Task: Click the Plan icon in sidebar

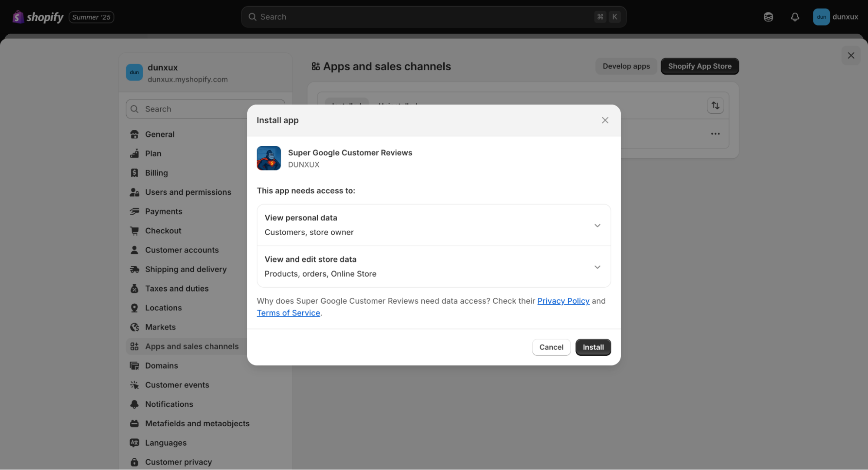Action: 135,154
